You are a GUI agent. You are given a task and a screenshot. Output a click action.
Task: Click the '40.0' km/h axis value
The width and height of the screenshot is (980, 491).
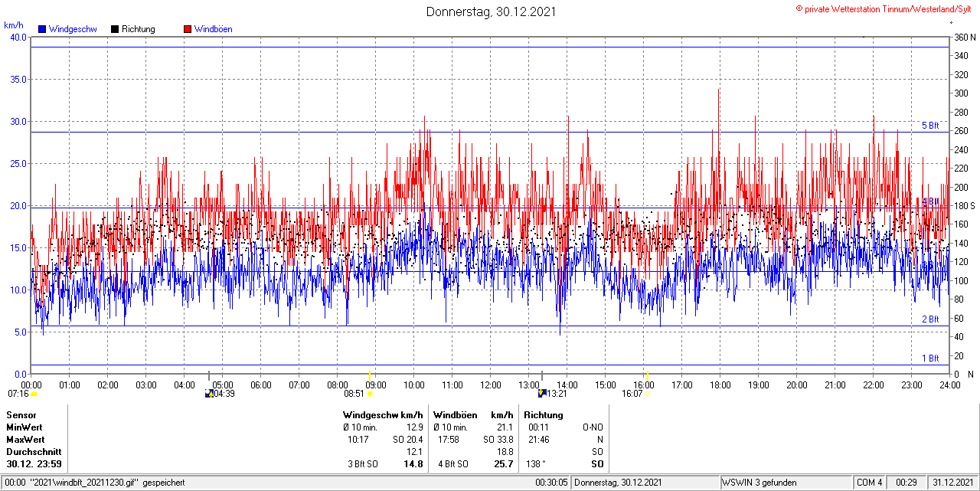[17, 38]
